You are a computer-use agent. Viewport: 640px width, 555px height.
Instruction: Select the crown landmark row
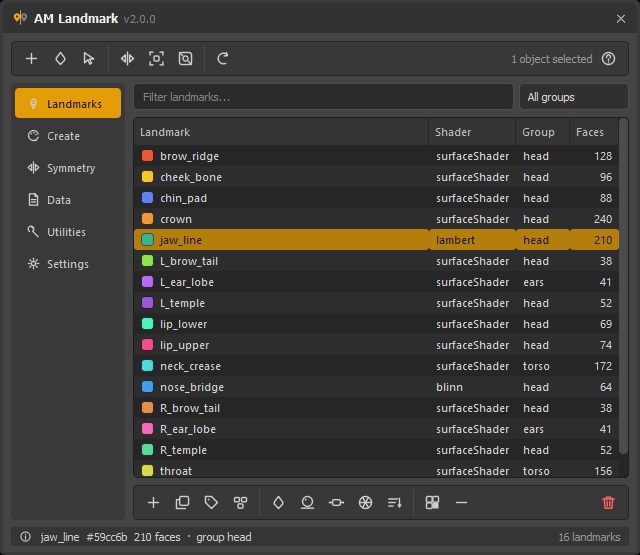coord(376,219)
